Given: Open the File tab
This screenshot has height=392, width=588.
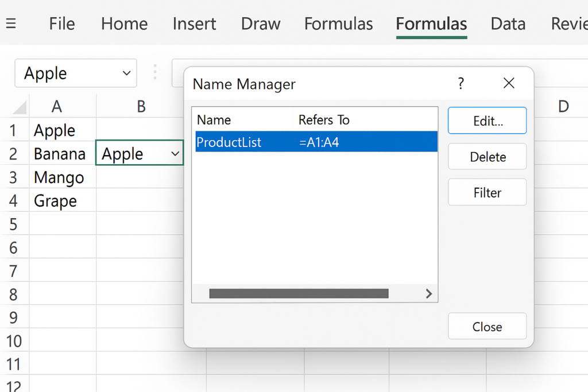Looking at the screenshot, I should click(x=62, y=24).
